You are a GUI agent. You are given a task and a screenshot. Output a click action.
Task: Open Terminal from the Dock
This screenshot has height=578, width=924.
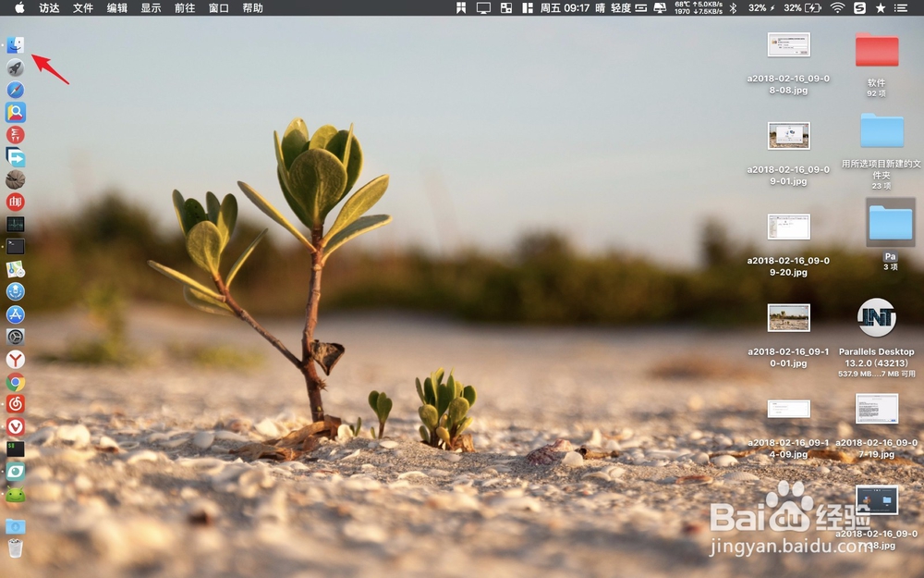point(16,247)
